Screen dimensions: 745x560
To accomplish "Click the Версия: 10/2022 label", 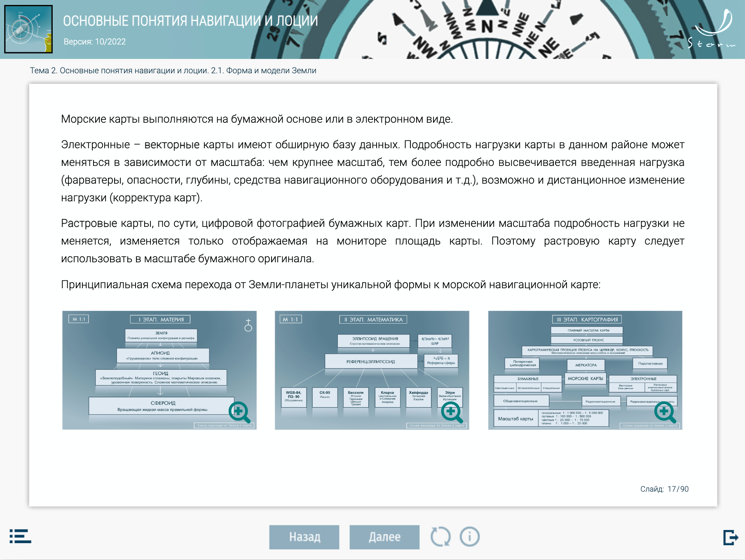I will 95,42.
